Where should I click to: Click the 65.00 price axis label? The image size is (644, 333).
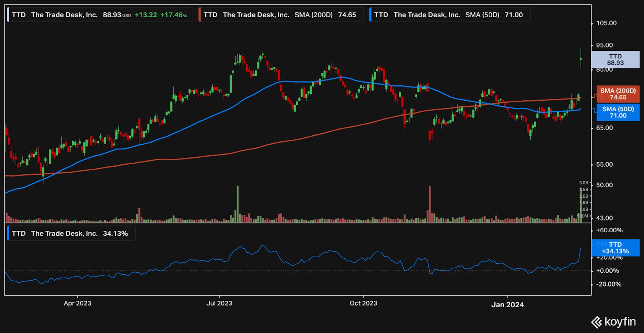605,128
